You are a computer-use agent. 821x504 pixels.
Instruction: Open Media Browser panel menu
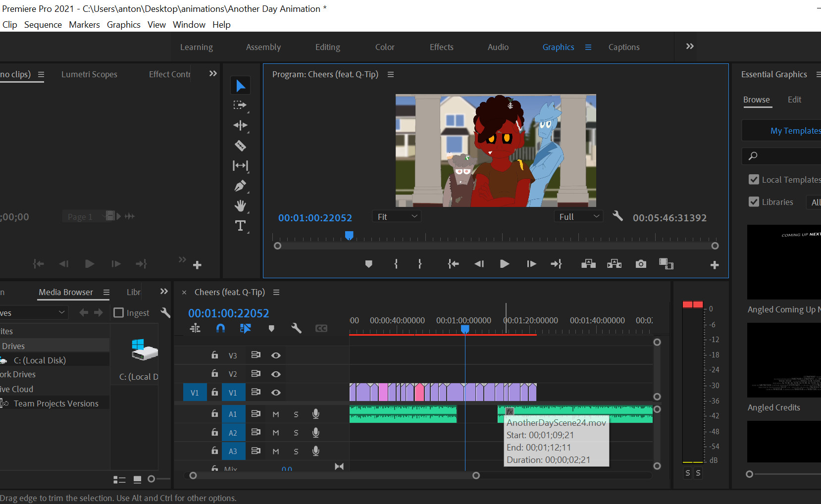point(106,292)
